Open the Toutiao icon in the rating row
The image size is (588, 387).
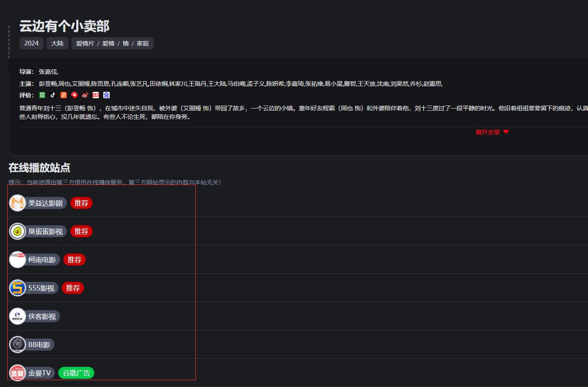point(96,95)
